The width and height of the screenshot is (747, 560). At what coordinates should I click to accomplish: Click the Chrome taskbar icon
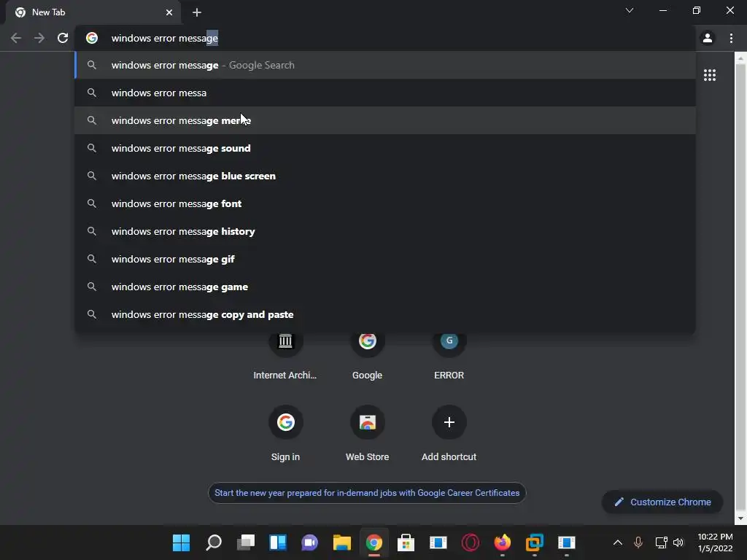(x=374, y=542)
